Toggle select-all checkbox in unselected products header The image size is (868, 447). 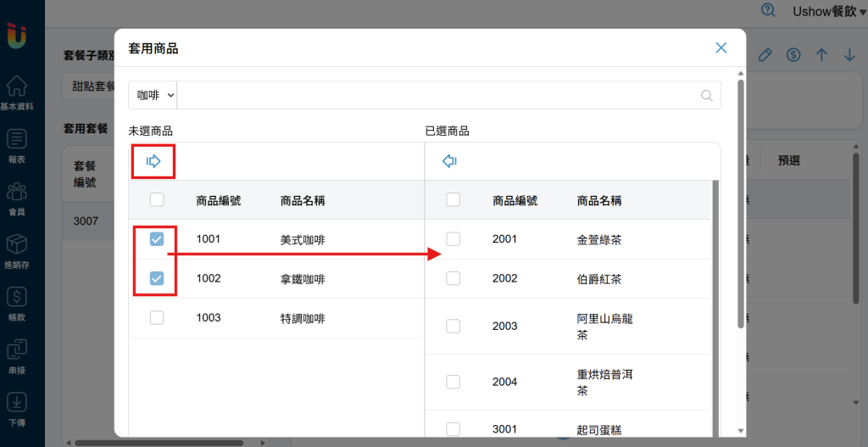point(157,199)
